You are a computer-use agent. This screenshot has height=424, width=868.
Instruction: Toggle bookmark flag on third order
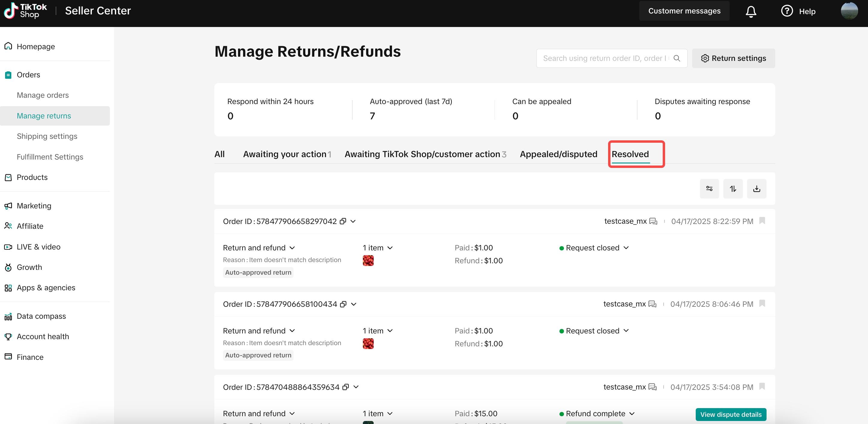click(x=762, y=386)
